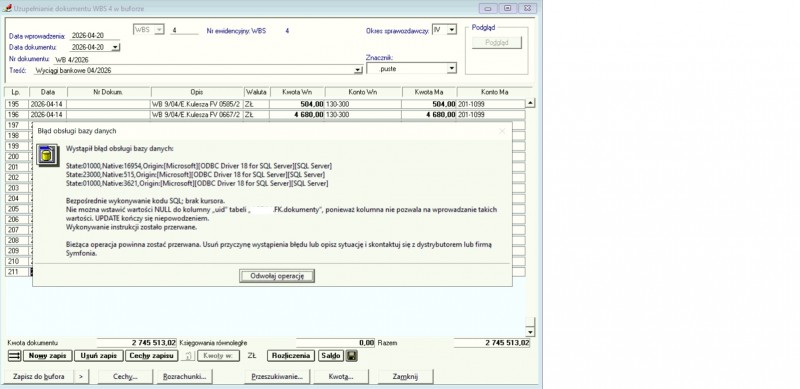
Task: Minimize the Uzupełnianie dokumentu window
Action: pyautogui.click(x=488, y=8)
